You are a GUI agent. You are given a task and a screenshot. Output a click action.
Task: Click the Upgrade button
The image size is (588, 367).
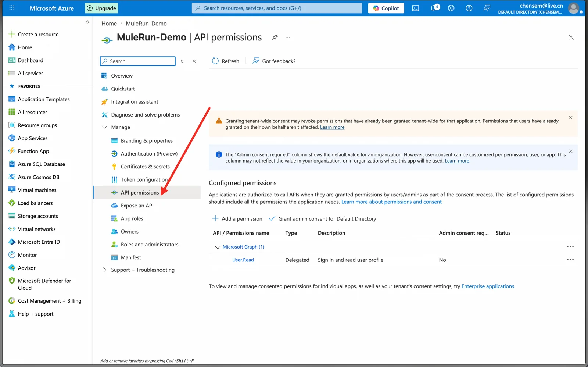[x=101, y=8]
